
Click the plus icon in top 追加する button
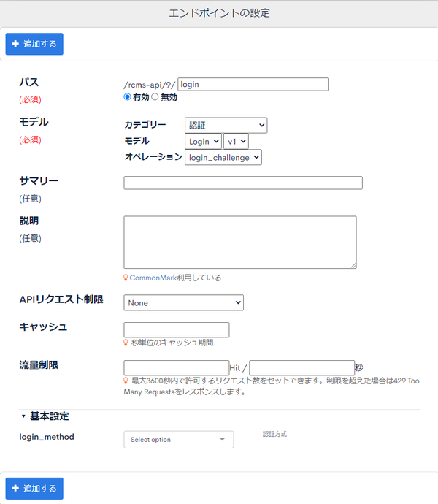(15, 44)
